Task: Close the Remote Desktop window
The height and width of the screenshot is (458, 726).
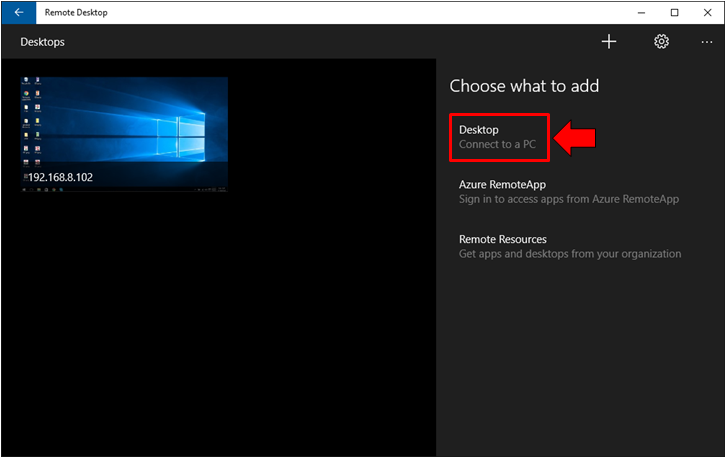Action: 707,13
